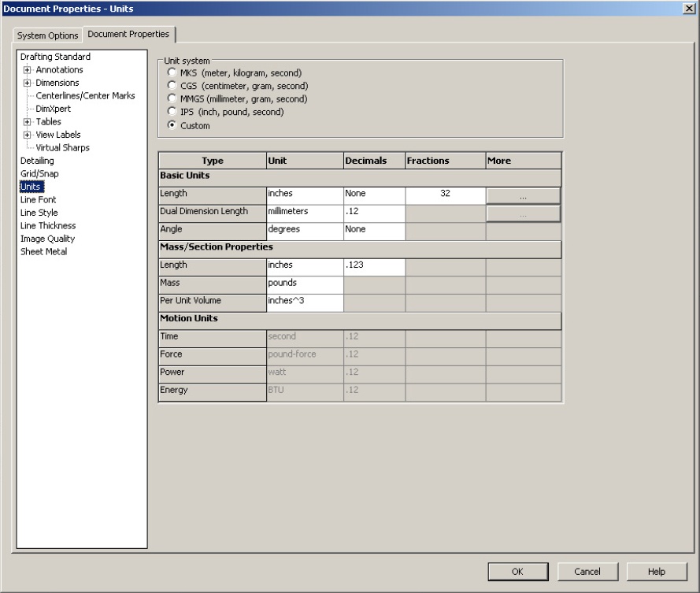The height and width of the screenshot is (593, 700).
Task: Click the Fractions column header
Action: coord(446,161)
